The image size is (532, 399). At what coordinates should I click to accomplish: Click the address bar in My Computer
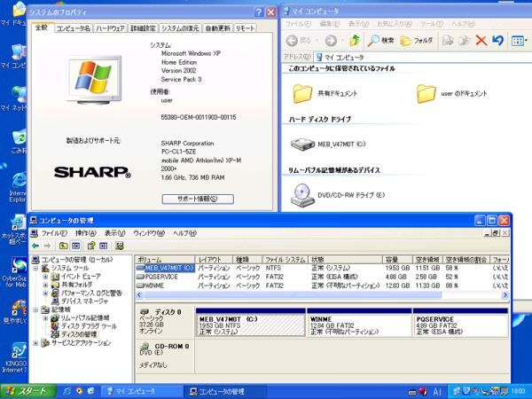click(422, 58)
